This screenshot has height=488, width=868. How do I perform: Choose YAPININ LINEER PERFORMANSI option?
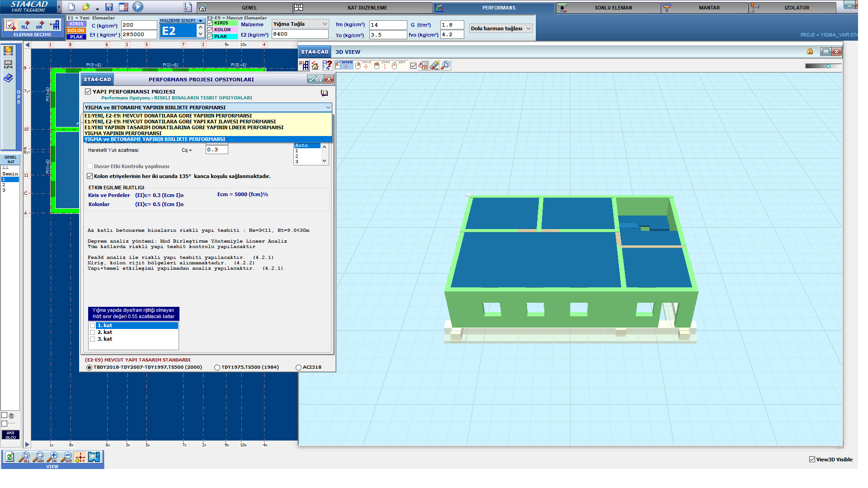click(208, 127)
